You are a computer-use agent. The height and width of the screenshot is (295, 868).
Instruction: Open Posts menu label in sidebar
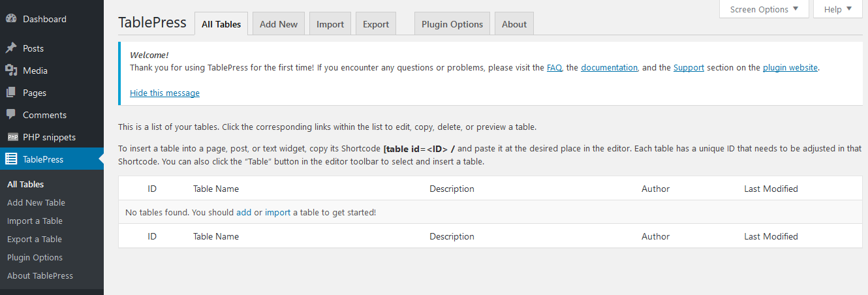click(33, 48)
